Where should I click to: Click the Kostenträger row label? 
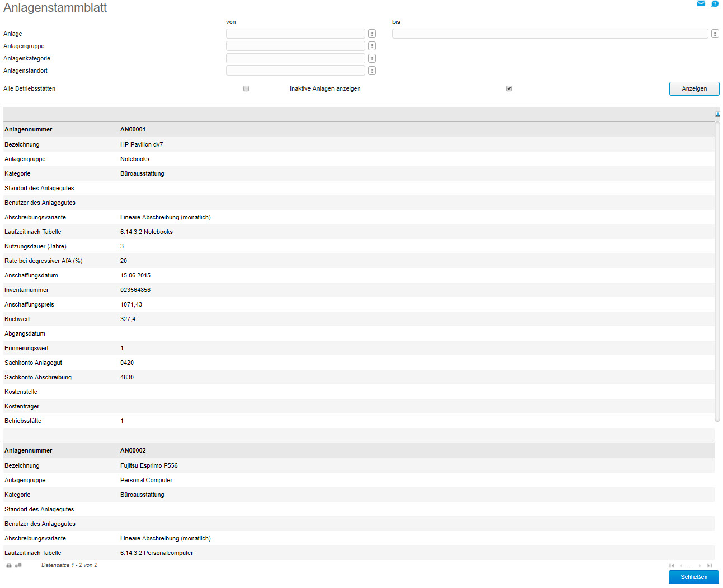pos(22,406)
